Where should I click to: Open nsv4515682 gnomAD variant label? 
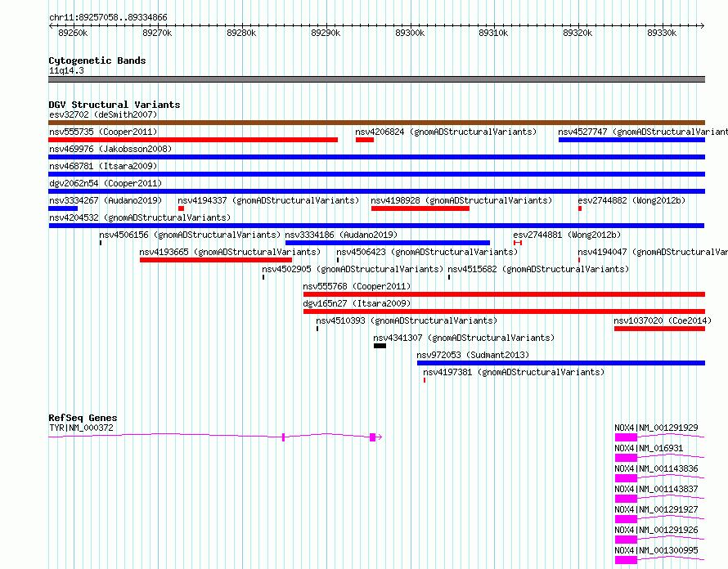pos(538,269)
